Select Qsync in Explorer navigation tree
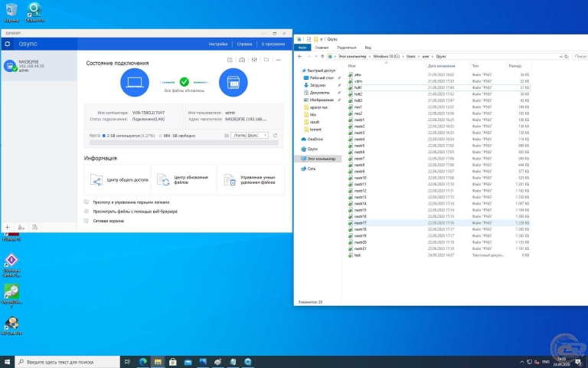 (312, 149)
